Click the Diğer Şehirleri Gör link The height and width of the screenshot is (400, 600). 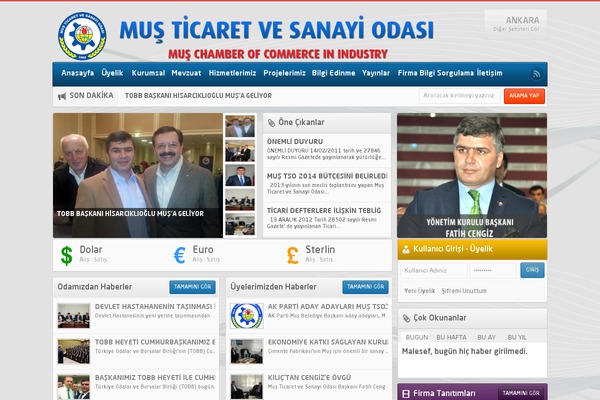coord(516,29)
